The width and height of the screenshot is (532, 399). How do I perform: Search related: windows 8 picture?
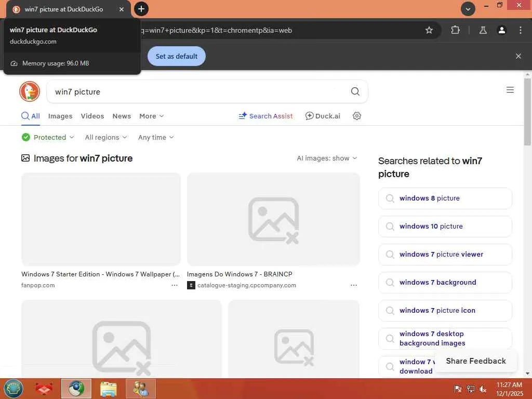(445, 198)
